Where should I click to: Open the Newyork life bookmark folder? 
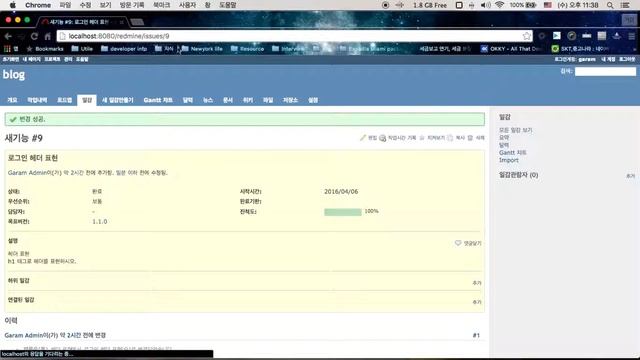tap(202, 49)
